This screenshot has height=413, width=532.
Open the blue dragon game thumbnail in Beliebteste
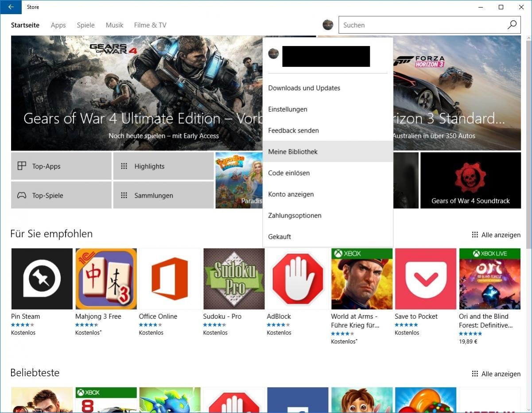pos(170,400)
